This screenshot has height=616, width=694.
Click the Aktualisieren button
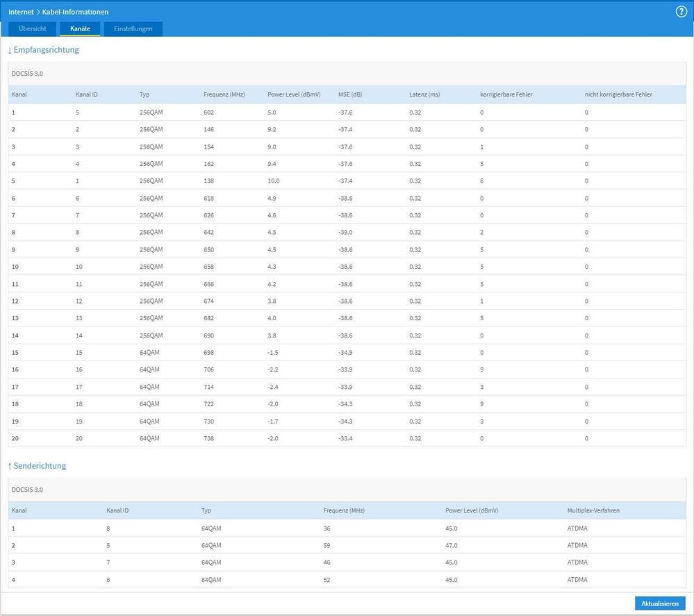click(x=660, y=603)
